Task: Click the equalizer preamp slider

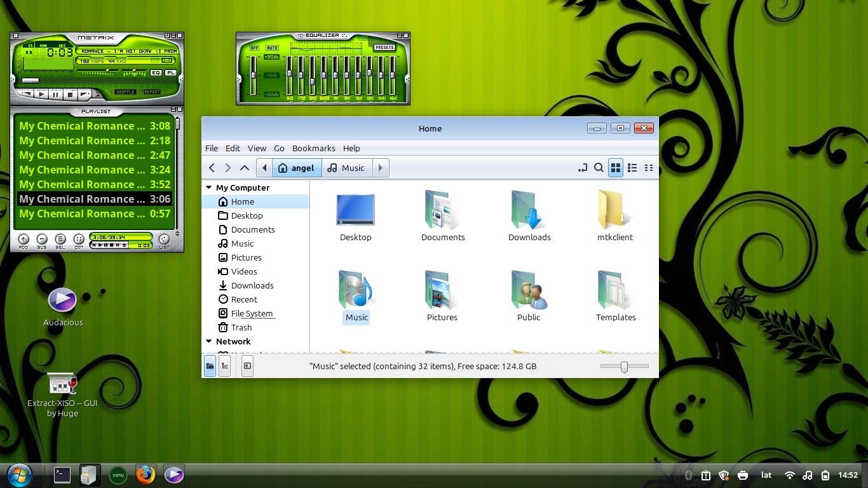Action: click(x=254, y=75)
